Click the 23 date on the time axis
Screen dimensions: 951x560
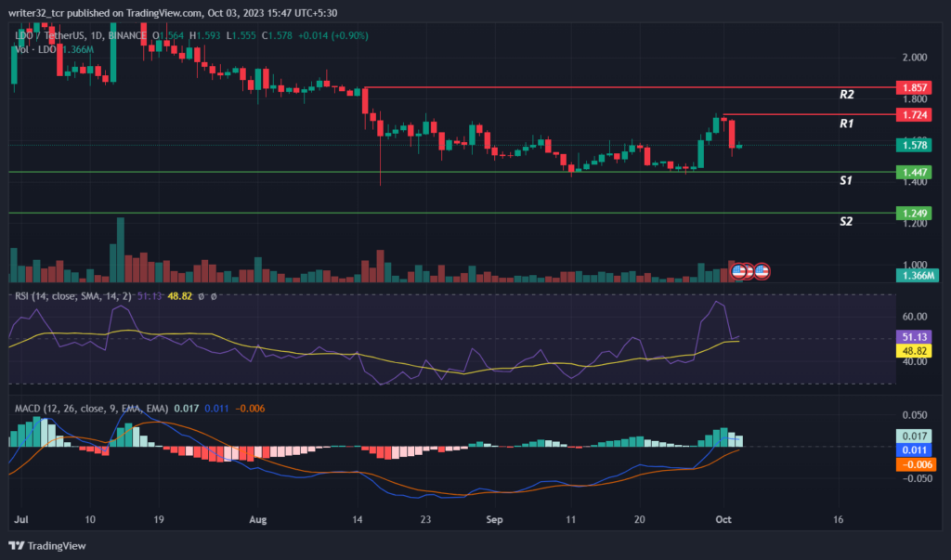pyautogui.click(x=425, y=519)
